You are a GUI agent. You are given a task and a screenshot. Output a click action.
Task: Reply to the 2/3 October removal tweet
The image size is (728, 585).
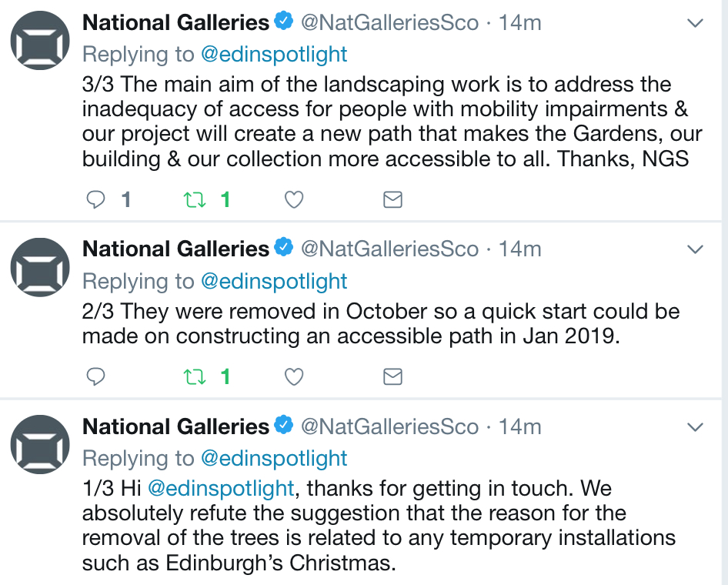[96, 376]
